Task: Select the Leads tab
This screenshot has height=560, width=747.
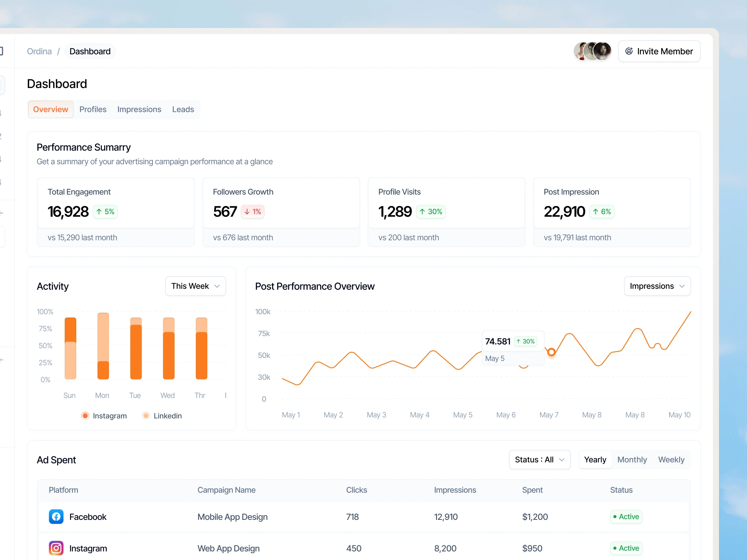Action: 183,109
